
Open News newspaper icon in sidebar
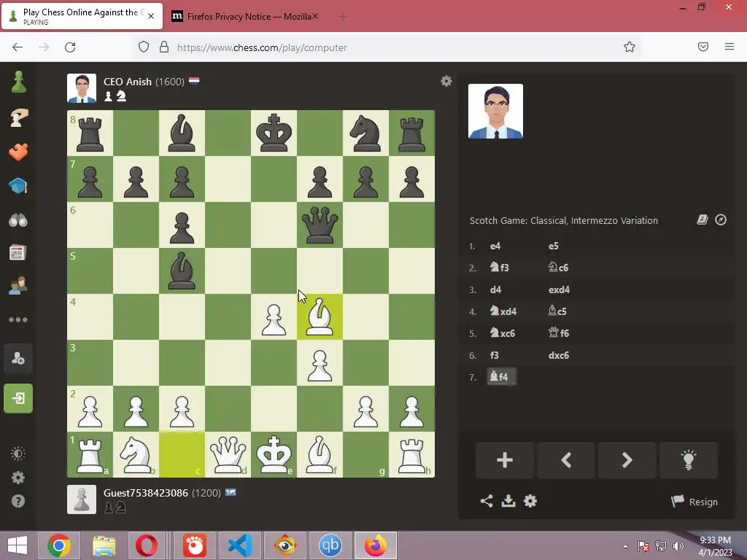pos(18,253)
